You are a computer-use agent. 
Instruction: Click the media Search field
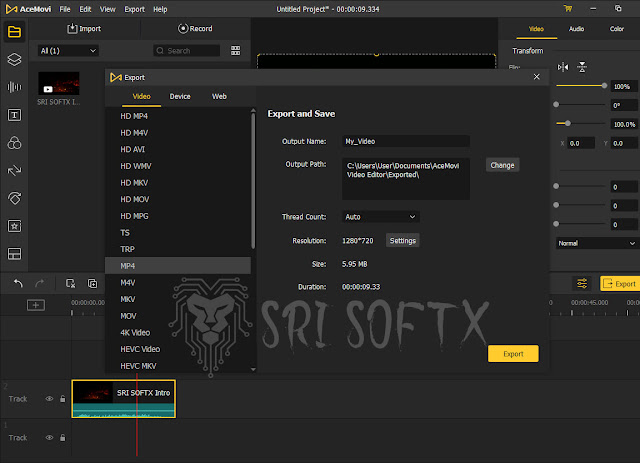pyautogui.click(x=187, y=51)
